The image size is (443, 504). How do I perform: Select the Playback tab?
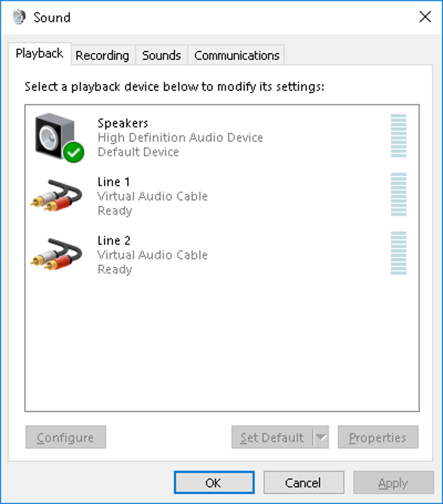click(x=40, y=54)
